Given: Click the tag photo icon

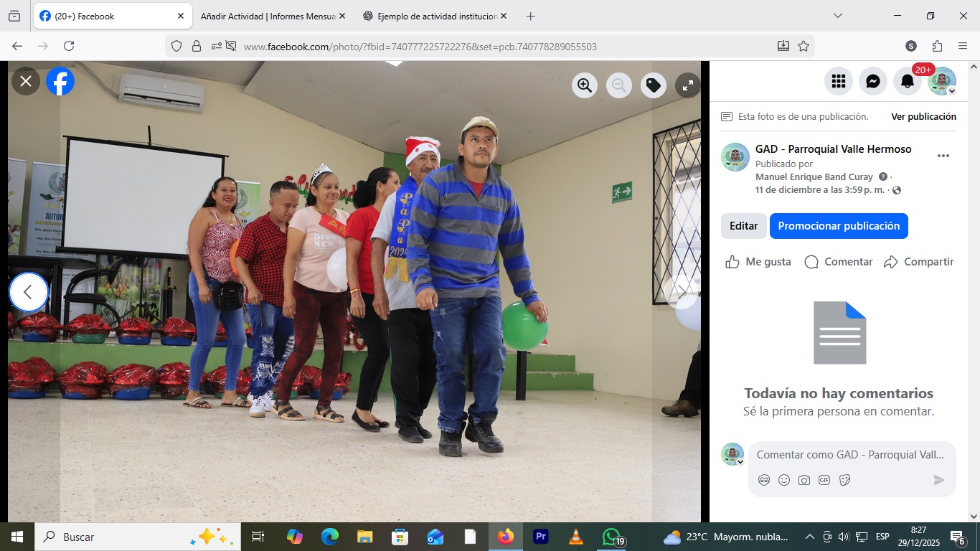Looking at the screenshot, I should (x=653, y=86).
